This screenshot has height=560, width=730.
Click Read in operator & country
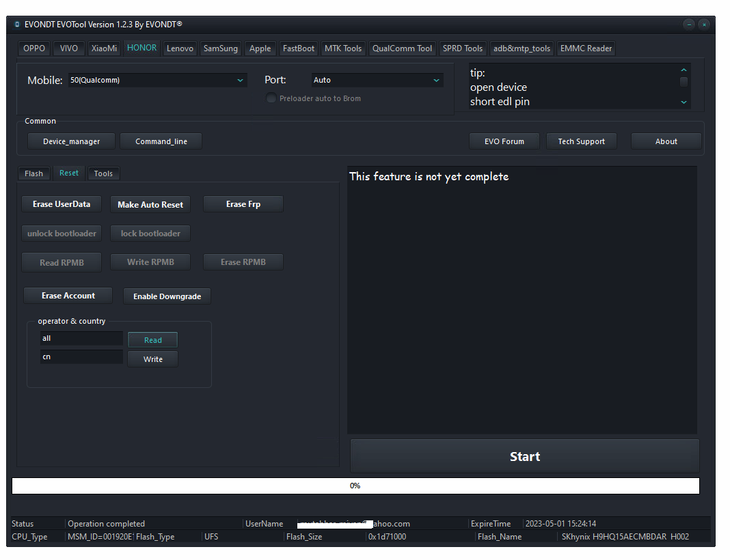152,340
